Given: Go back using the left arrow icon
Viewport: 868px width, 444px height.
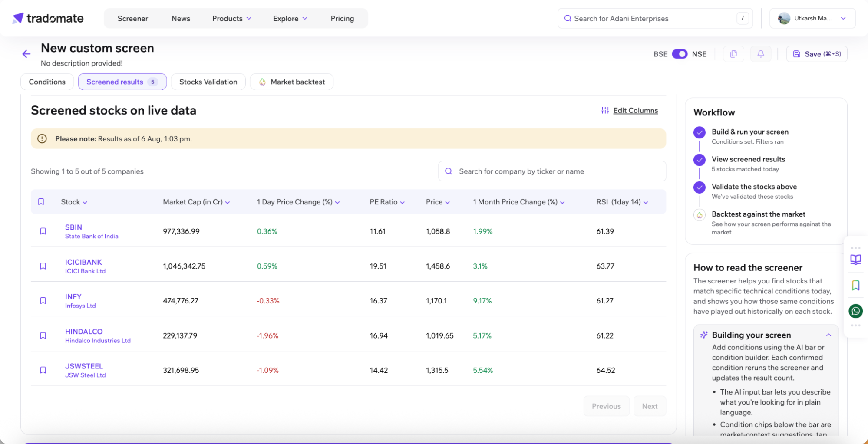Looking at the screenshot, I should coord(26,54).
